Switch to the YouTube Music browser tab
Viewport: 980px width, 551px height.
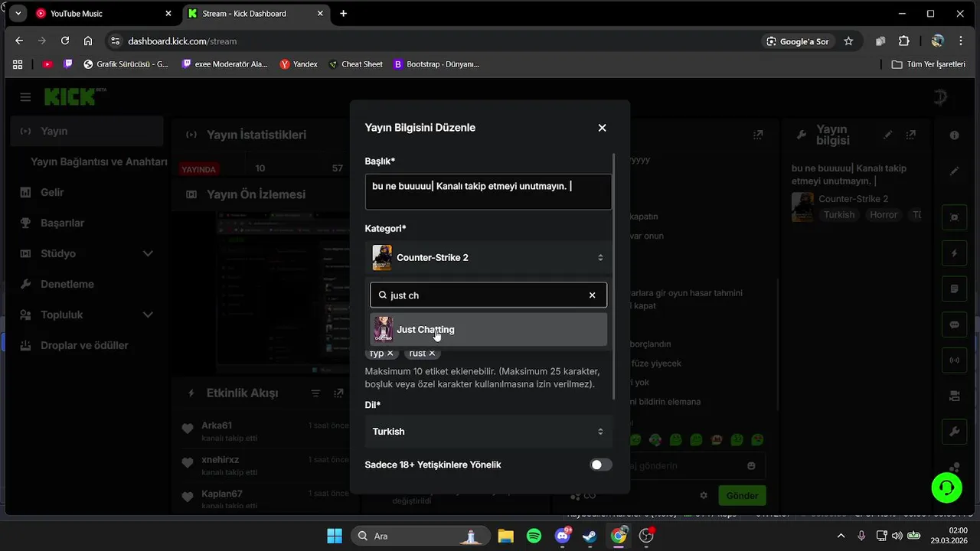pos(104,14)
